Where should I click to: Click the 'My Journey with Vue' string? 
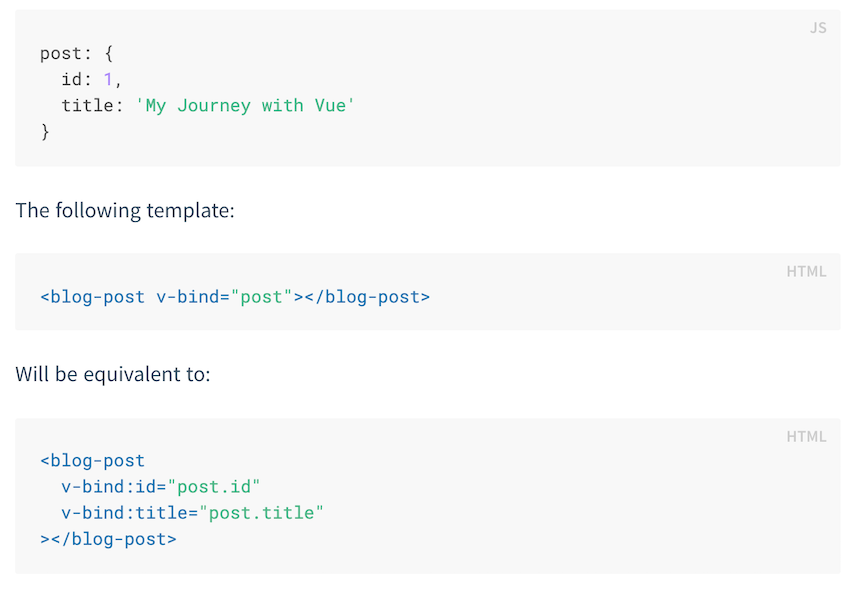pyautogui.click(x=245, y=105)
